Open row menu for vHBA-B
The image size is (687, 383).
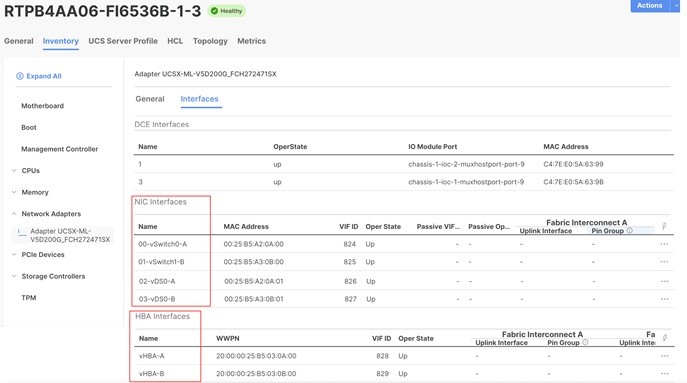[x=665, y=374]
